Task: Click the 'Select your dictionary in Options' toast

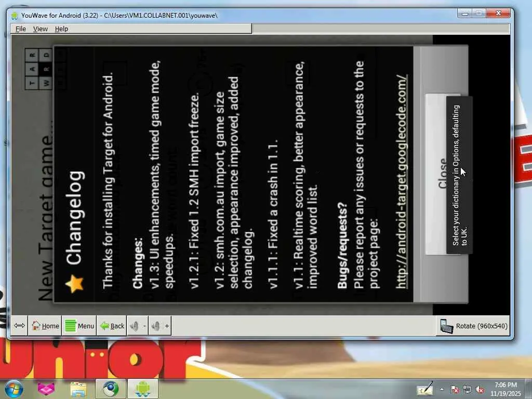Action: (x=459, y=175)
